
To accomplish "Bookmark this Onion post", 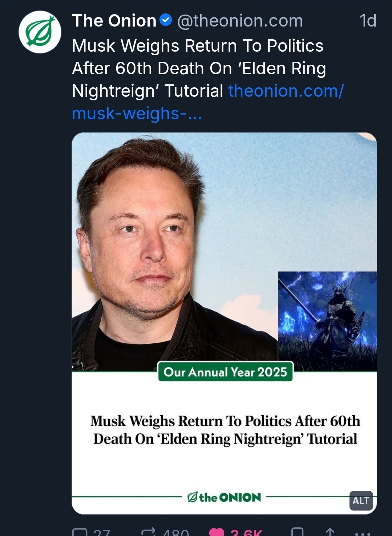I will point(297,532).
